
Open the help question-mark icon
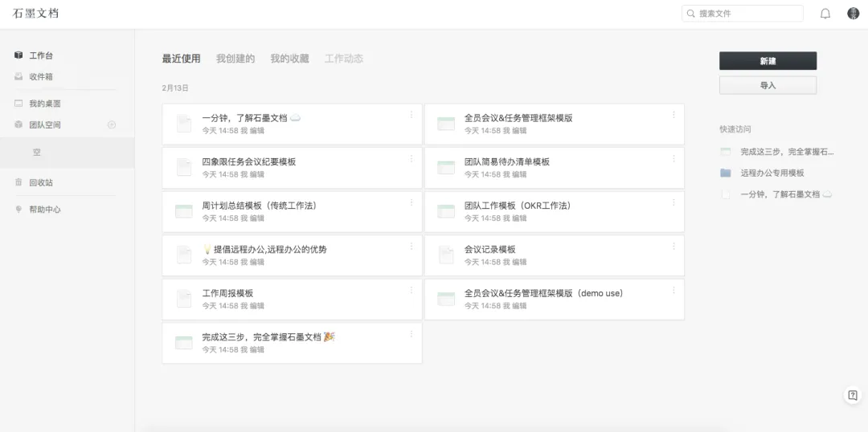pos(853,395)
